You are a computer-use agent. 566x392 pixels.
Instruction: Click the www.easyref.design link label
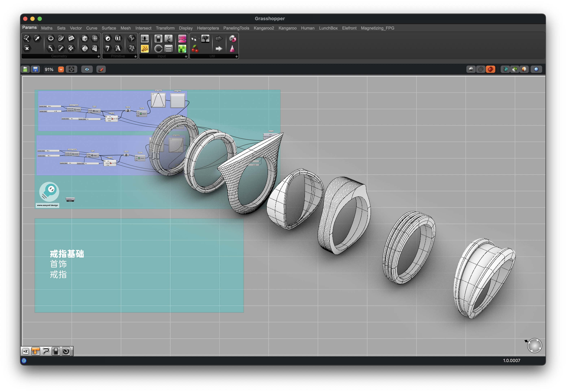point(47,205)
